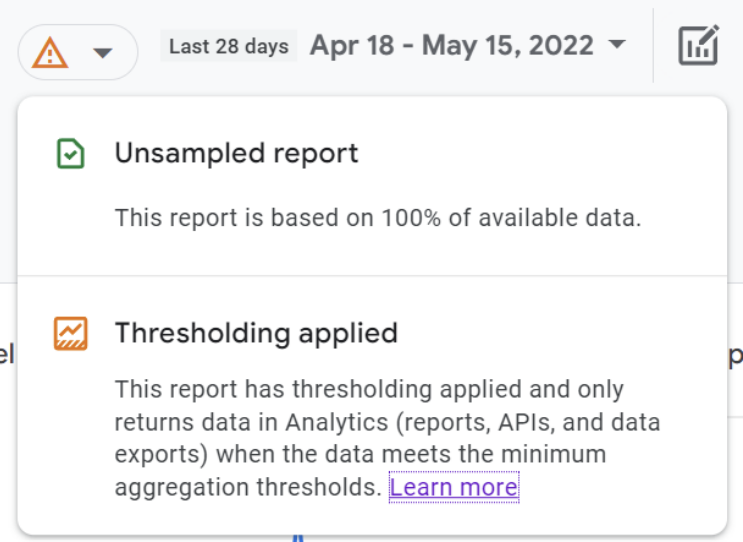
Task: Click the green Unsampled report checkmark icon
Action: click(x=70, y=154)
